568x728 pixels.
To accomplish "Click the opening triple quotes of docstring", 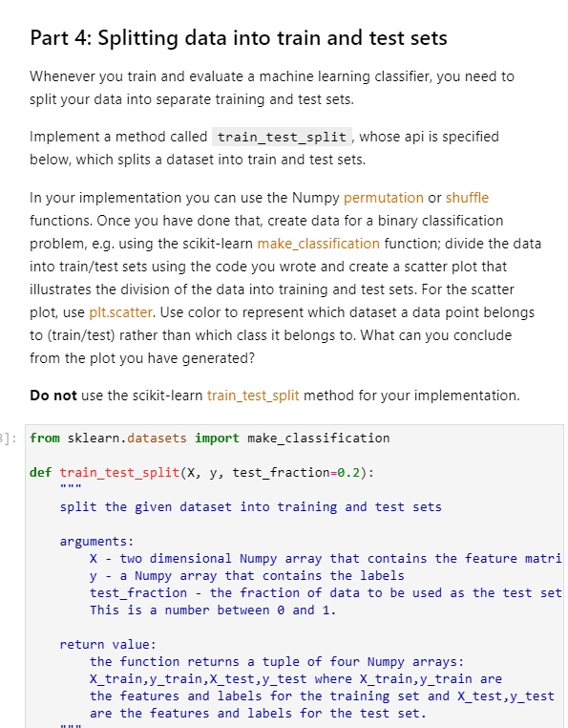I will pos(71,487).
